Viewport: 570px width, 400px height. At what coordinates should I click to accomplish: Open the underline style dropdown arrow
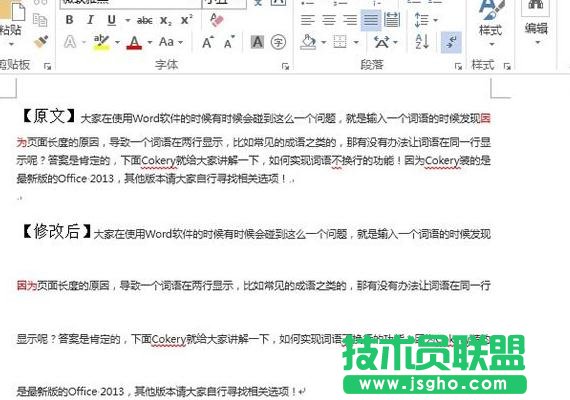tap(127, 20)
